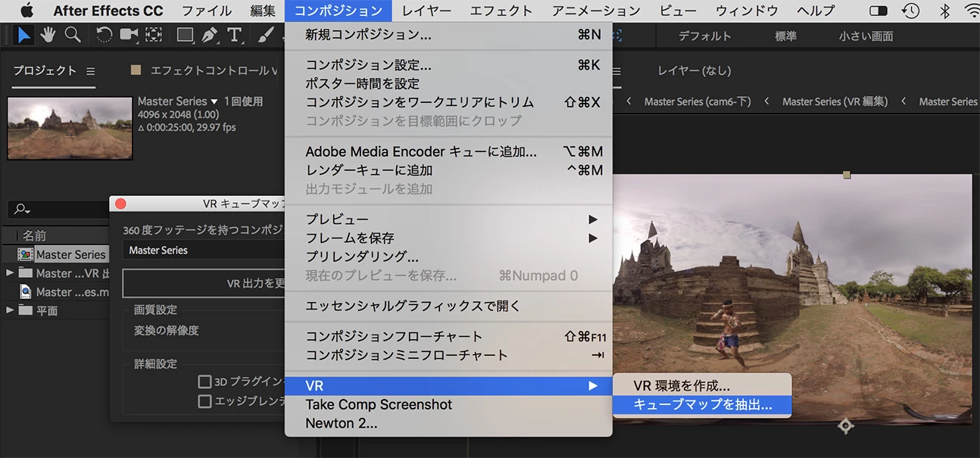Image resolution: width=980 pixels, height=458 pixels.
Task: Switch to the エフェクトコントロール tab
Action: pyautogui.click(x=214, y=70)
